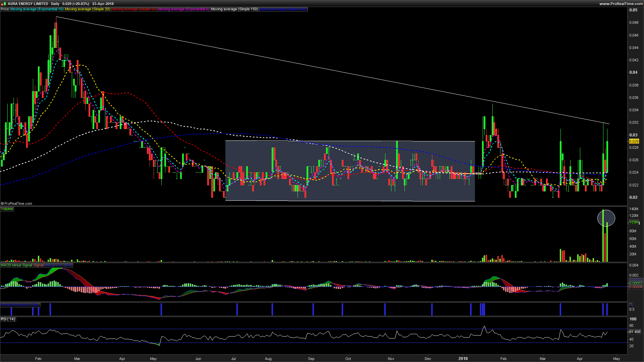Click the Sep label on the time axis
This screenshot has width=644, height=362.
[311, 359]
